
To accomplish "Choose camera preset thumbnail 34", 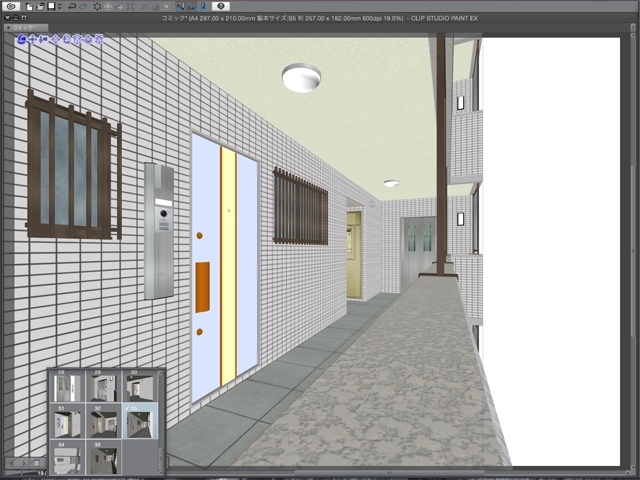I will click(67, 457).
